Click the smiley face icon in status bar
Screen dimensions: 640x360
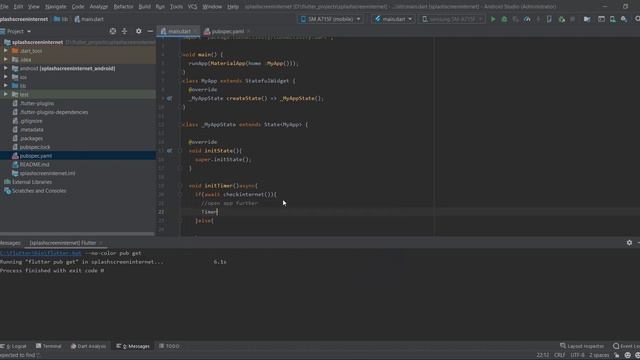[x=628, y=355]
